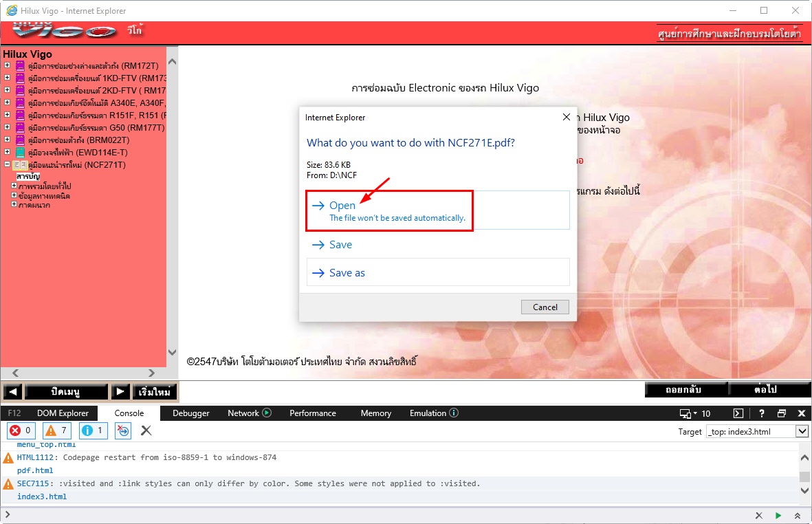
Task: Open the ศูนย์การศึกษาและฝึกอบรมโตโยต้า link
Action: tap(729, 34)
